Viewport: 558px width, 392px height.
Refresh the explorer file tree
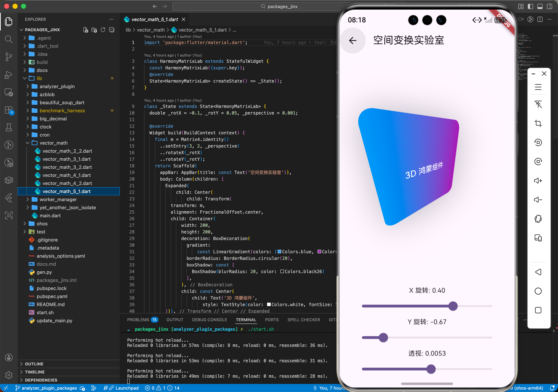point(103,30)
